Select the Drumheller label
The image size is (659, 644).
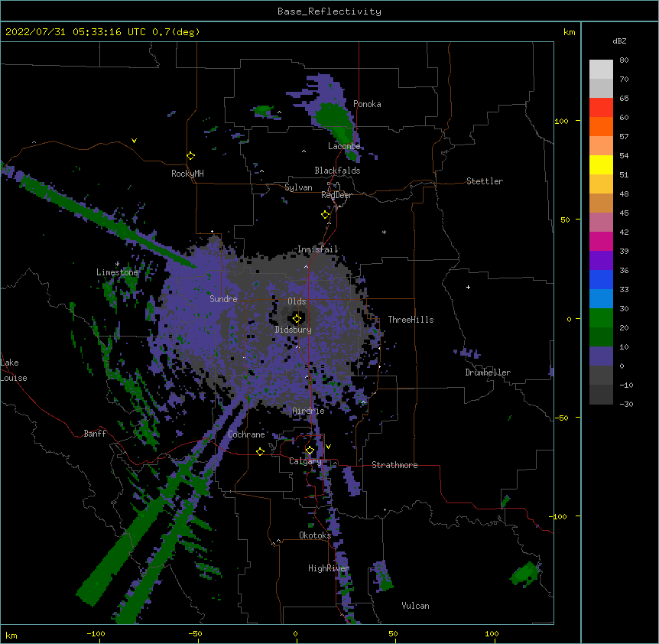488,372
